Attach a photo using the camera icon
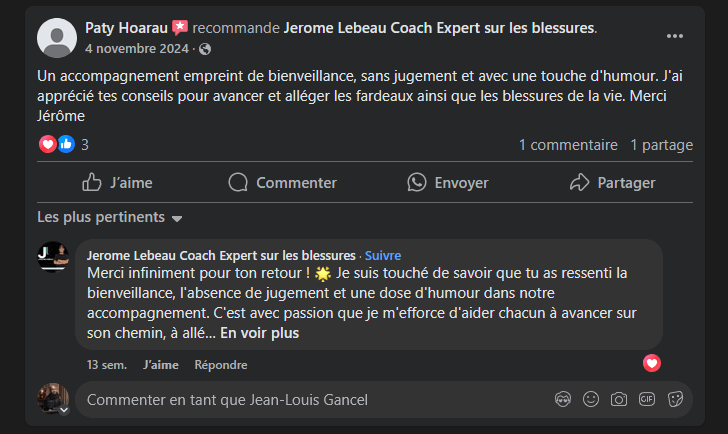 coord(619,399)
